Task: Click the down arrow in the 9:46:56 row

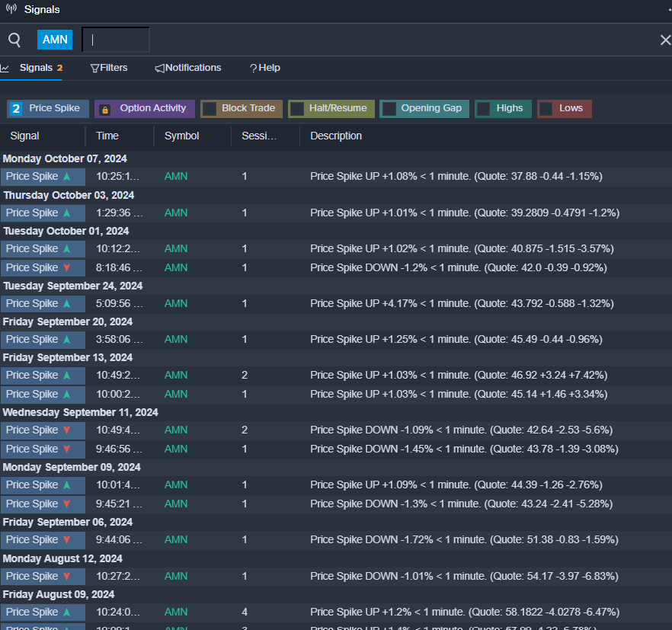Action: pos(67,449)
